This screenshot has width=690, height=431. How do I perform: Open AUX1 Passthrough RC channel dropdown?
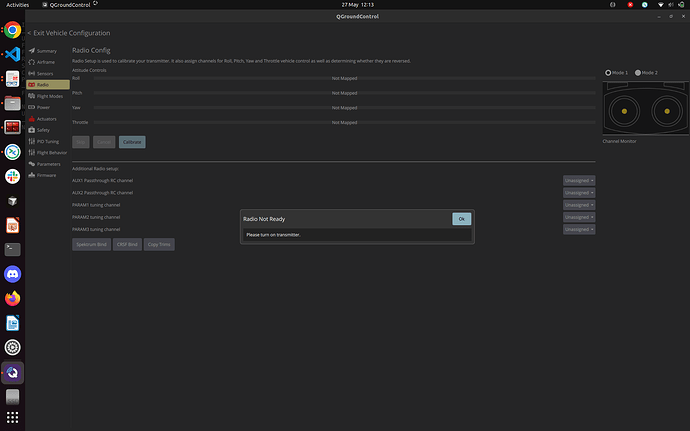click(x=579, y=181)
